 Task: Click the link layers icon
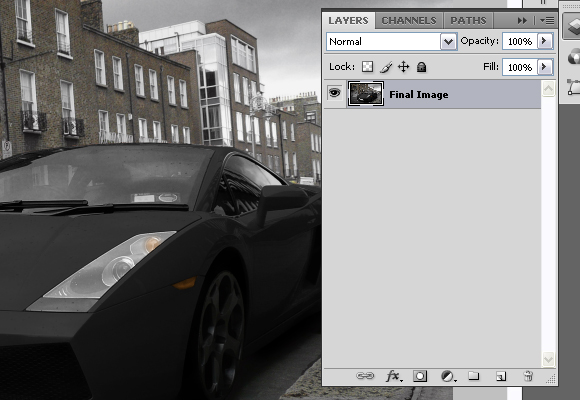(365, 376)
